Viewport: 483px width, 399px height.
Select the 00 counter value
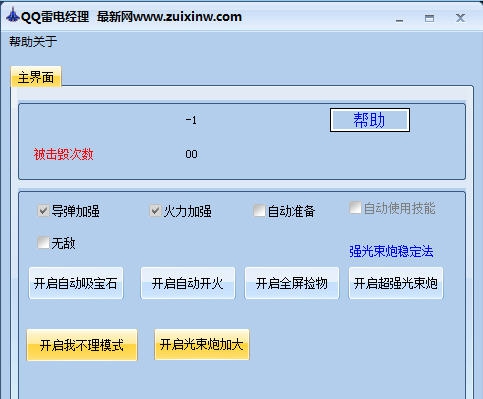[191, 154]
